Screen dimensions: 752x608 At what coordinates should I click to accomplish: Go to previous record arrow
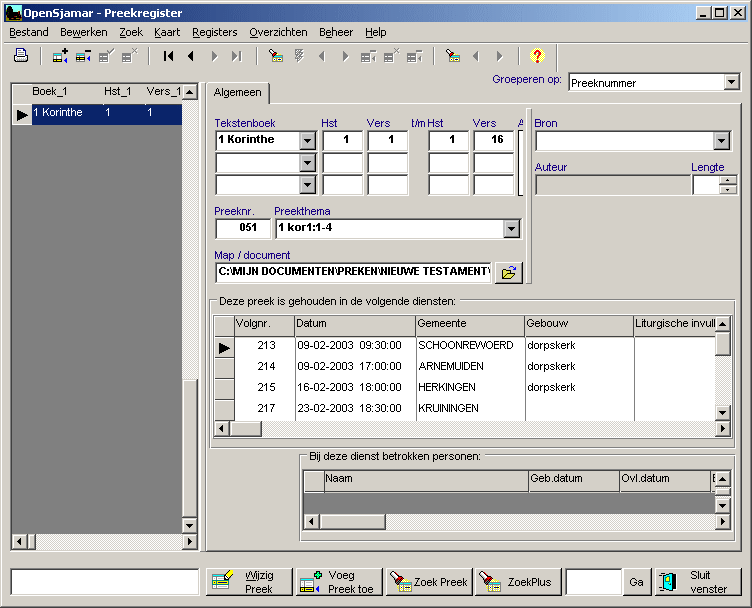click(190, 56)
